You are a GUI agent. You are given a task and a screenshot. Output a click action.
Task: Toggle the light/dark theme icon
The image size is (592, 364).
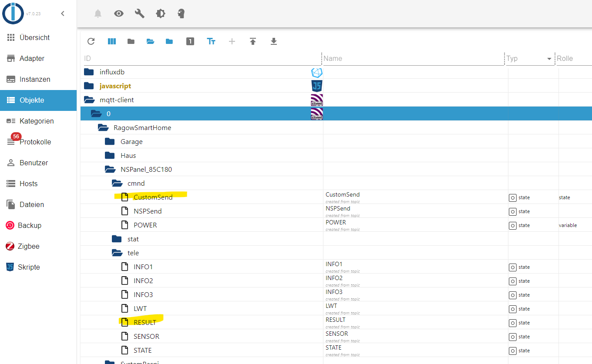161,13
